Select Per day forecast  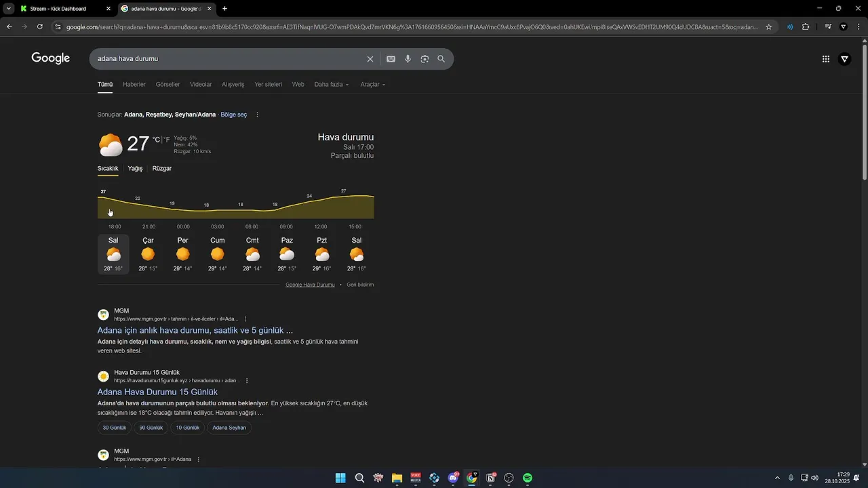[x=183, y=254]
